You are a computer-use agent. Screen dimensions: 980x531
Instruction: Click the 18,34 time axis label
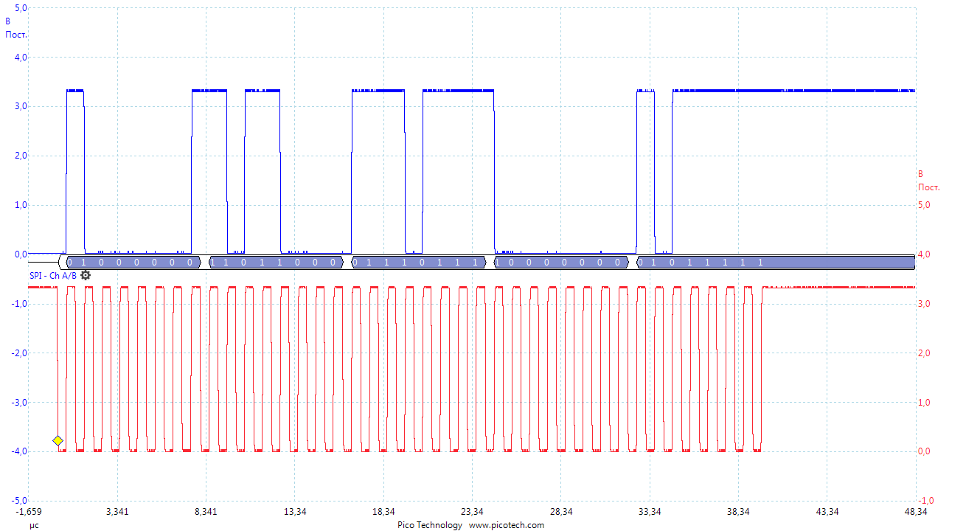(x=383, y=512)
